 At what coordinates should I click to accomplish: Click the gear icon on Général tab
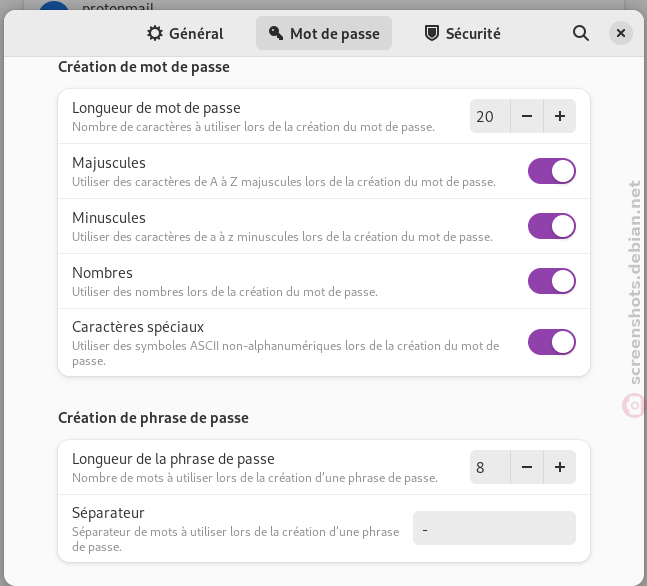coord(155,33)
